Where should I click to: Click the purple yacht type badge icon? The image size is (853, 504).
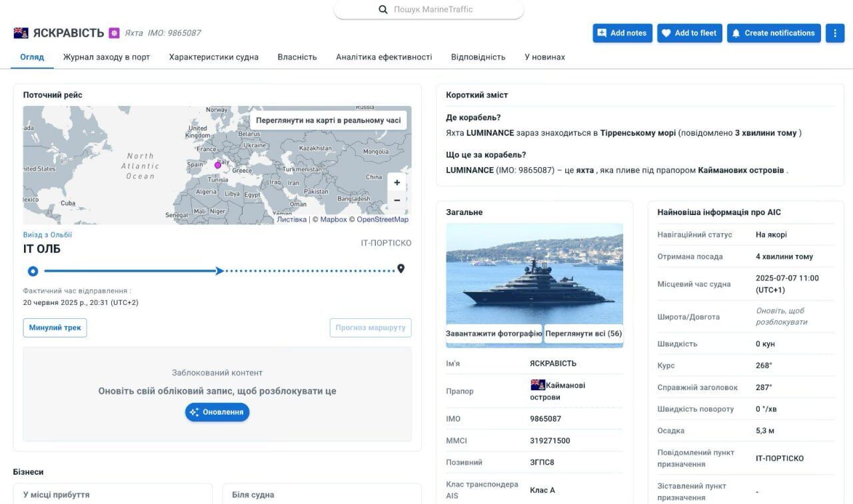[114, 33]
